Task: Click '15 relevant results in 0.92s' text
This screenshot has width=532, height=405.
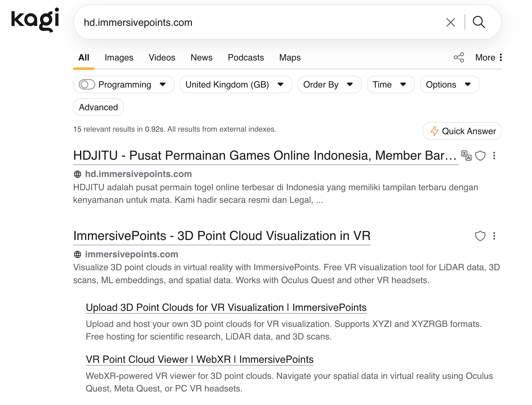Action: pyautogui.click(x=119, y=129)
